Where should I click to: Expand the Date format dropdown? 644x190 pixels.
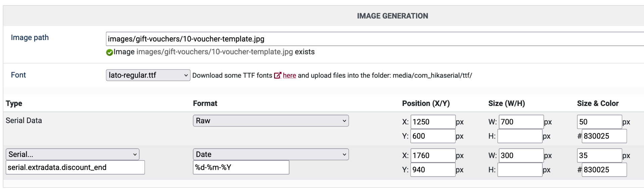pos(271,154)
